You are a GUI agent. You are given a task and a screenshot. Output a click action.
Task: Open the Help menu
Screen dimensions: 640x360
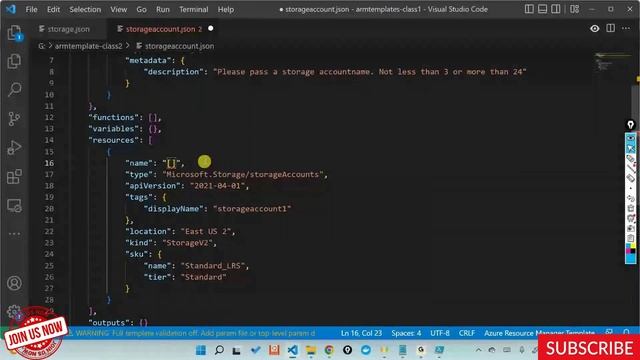pos(226,9)
